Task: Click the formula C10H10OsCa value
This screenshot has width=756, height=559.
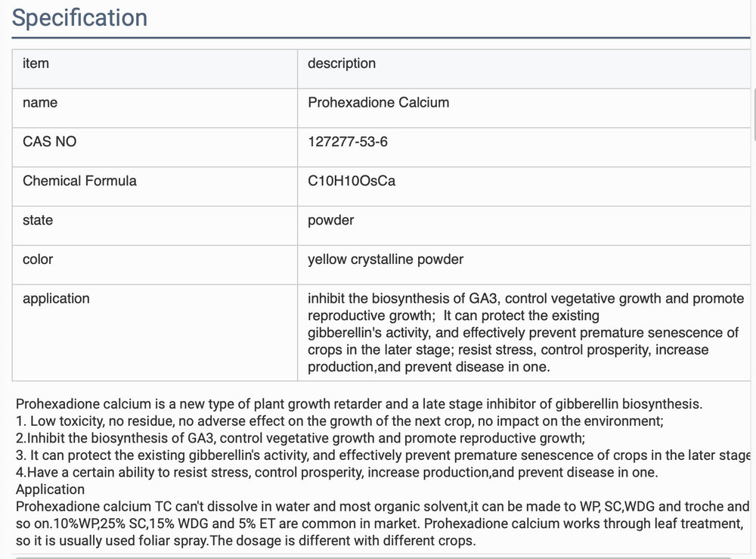Action: tap(352, 181)
